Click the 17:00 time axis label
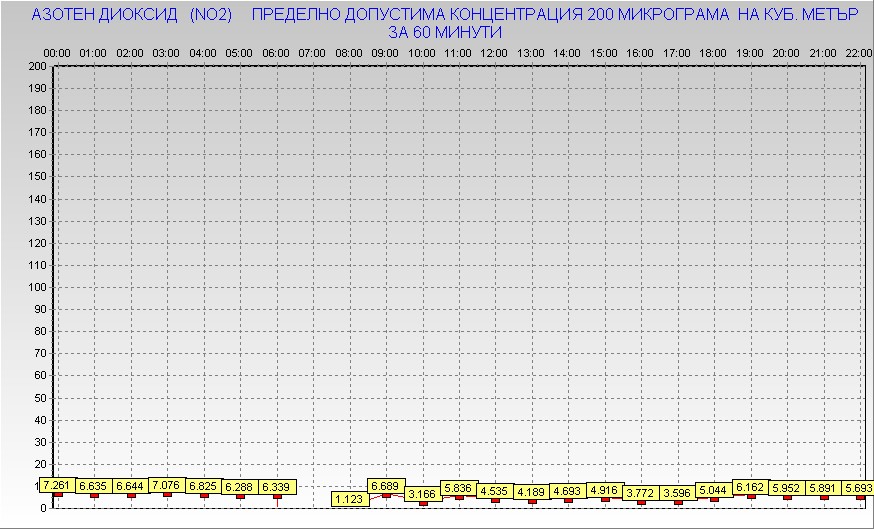Screen dimensions: 874x529 pos(677,52)
